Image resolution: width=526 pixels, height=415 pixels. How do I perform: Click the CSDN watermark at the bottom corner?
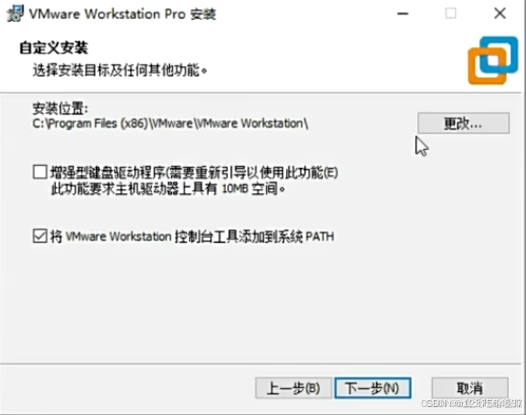pos(472,403)
